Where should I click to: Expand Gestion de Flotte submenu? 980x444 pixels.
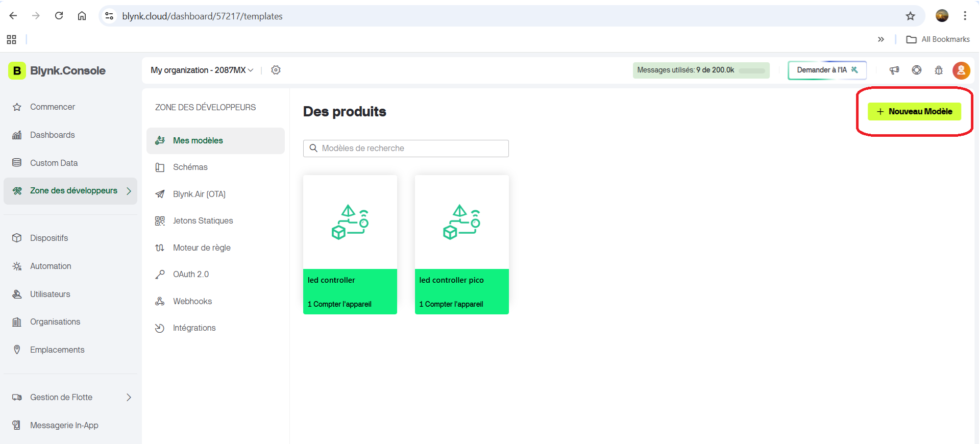pos(129,397)
